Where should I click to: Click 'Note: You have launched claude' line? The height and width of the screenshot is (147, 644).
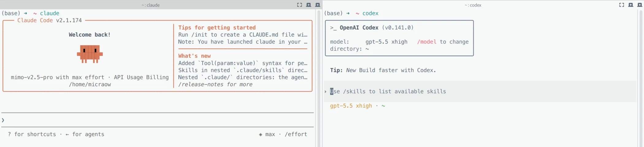click(x=243, y=42)
